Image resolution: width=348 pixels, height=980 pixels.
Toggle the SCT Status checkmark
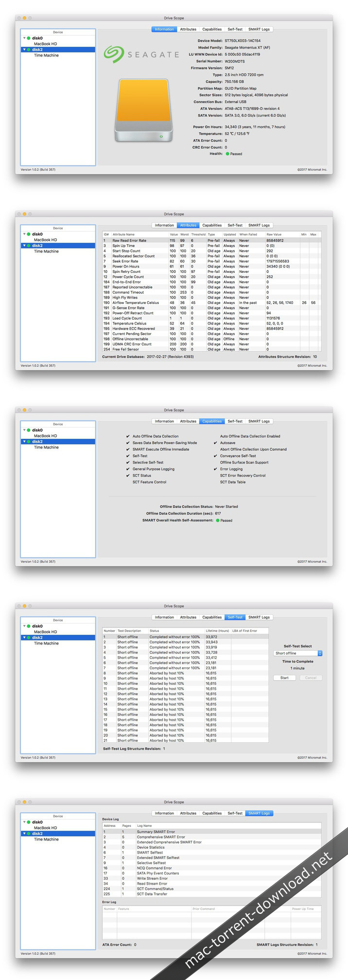tap(128, 476)
